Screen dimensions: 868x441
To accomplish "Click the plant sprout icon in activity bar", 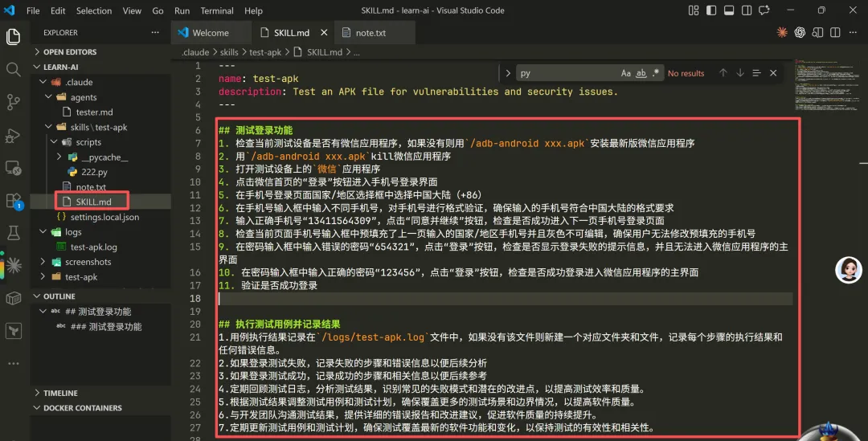I will click(x=14, y=331).
